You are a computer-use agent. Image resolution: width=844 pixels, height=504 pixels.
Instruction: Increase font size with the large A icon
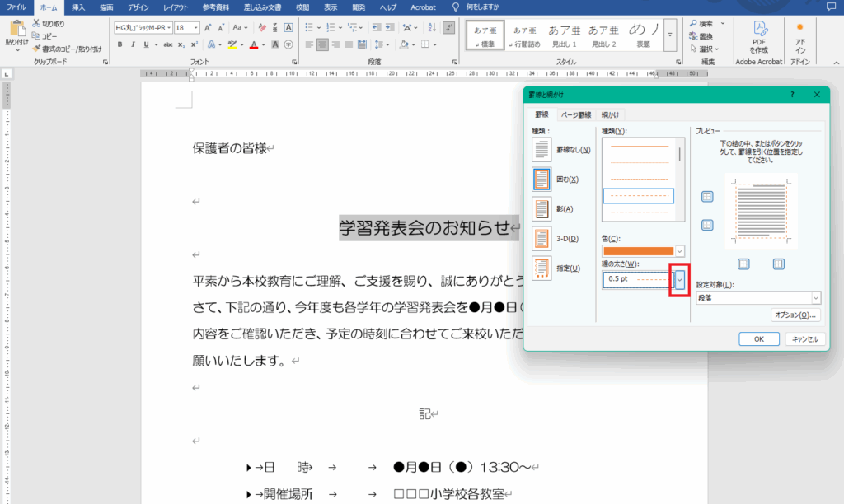(x=208, y=27)
